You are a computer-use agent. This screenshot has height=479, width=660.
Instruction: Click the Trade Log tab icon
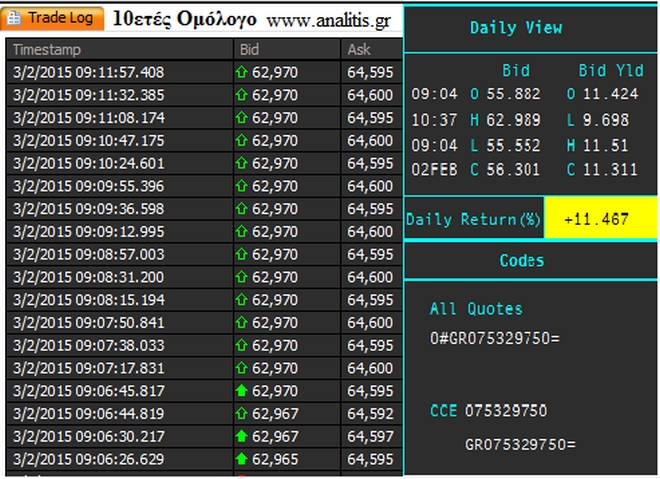point(16,19)
